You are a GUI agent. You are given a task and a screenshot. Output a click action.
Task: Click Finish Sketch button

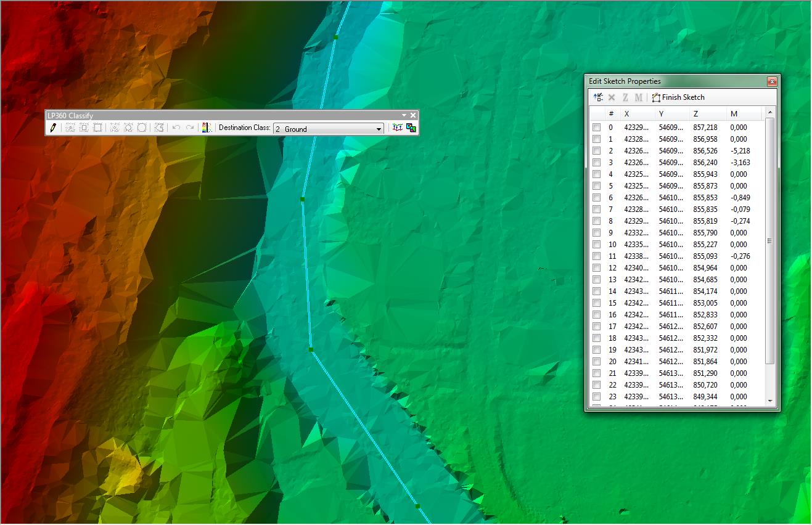tap(678, 97)
